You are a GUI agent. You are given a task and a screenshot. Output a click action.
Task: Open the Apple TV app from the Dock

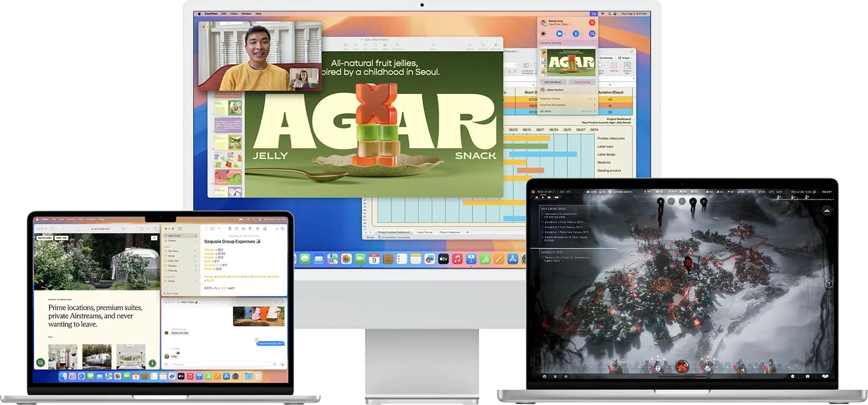tap(443, 259)
